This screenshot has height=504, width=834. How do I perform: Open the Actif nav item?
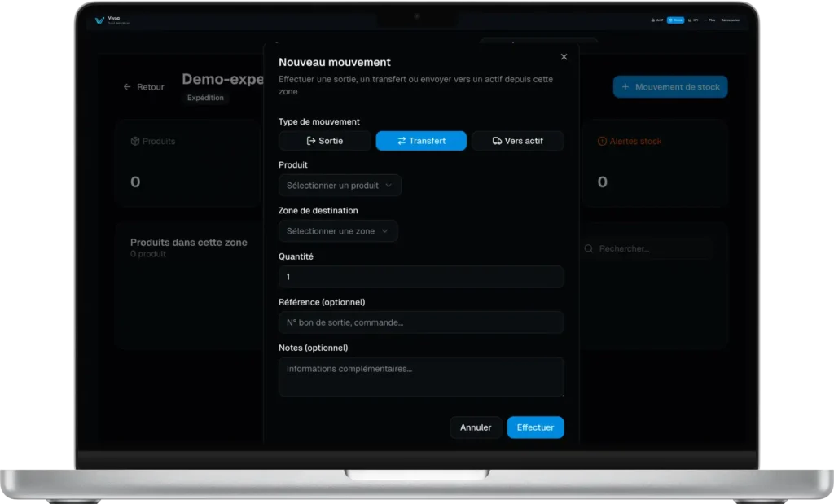pos(656,20)
